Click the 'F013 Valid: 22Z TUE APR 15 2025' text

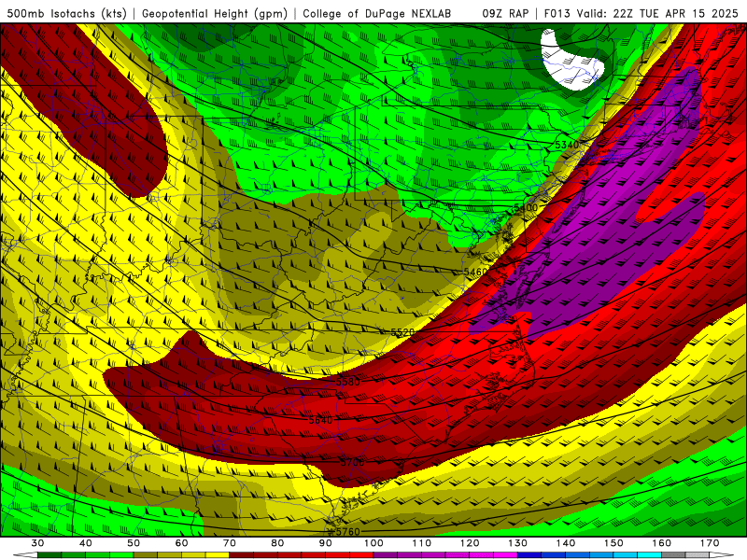641,13
